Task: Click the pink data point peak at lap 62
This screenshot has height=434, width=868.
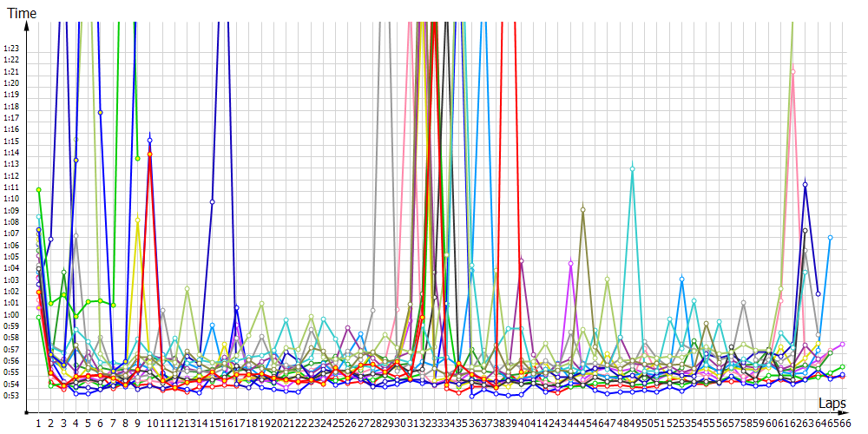Action: pos(792,71)
